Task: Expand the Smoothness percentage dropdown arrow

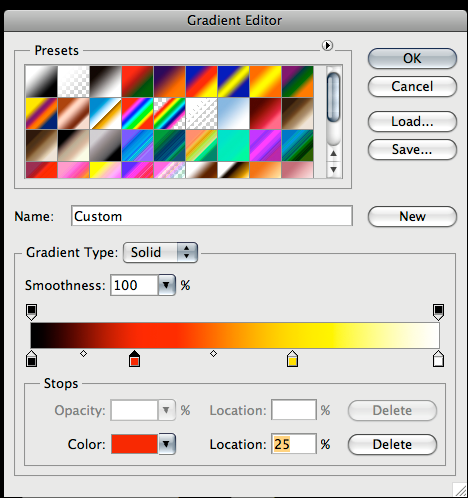Action: point(166,285)
